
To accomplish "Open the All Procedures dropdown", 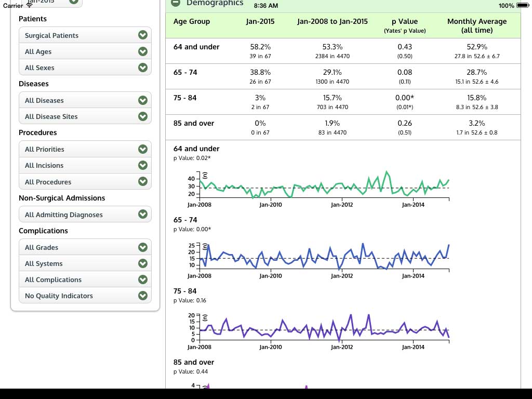I will point(85,181).
